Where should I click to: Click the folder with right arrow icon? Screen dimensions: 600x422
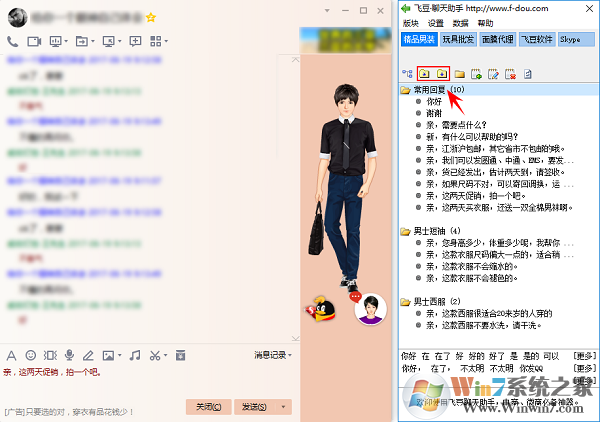[x=424, y=73]
